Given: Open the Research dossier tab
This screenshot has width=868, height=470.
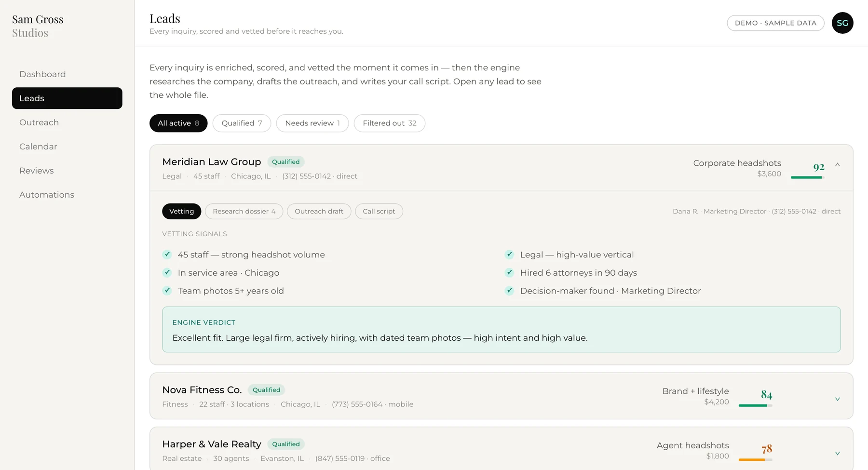Looking at the screenshot, I should 244,212.
